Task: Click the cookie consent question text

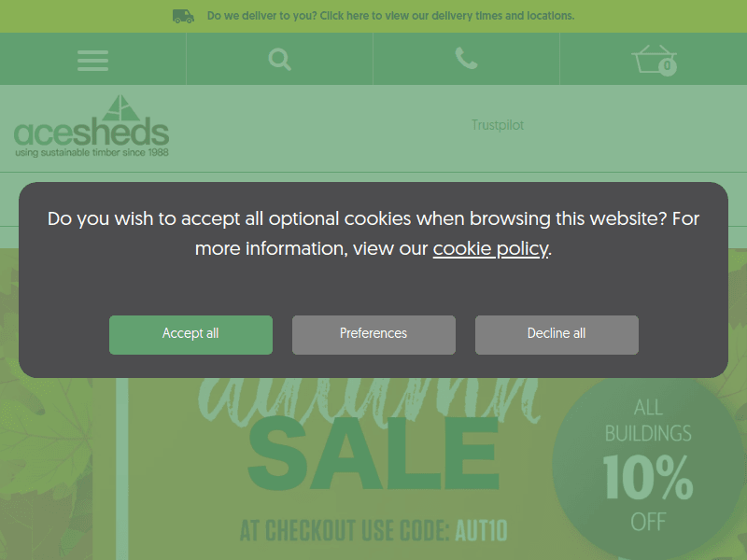Action: pos(373,233)
